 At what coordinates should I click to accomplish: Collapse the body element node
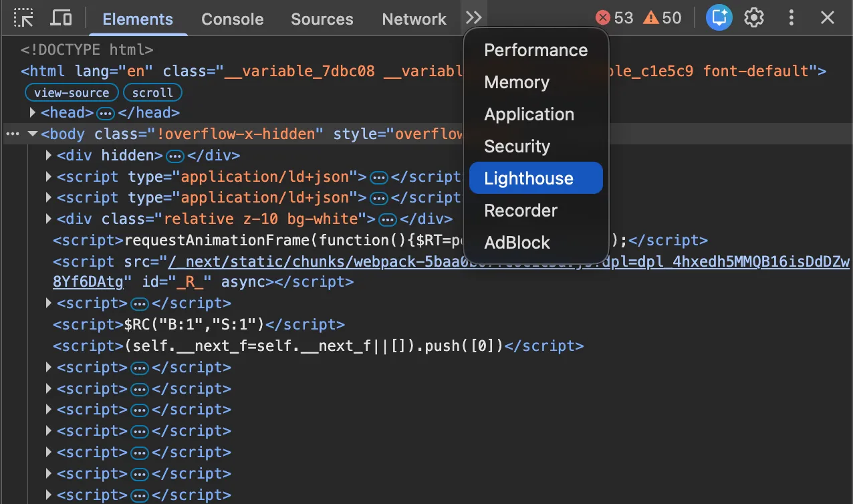(x=32, y=134)
